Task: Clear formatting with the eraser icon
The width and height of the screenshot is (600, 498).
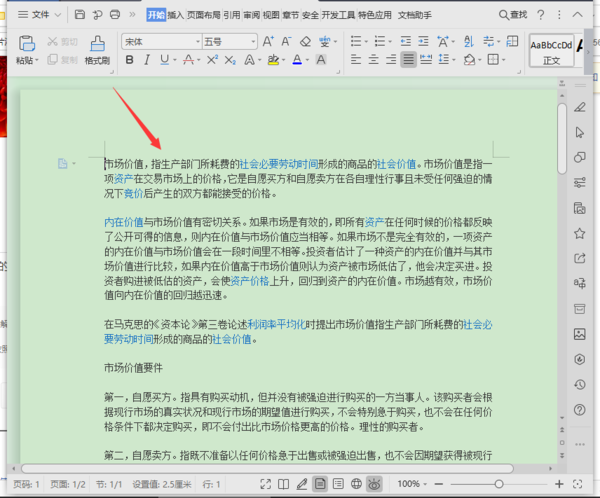Action: click(305, 41)
